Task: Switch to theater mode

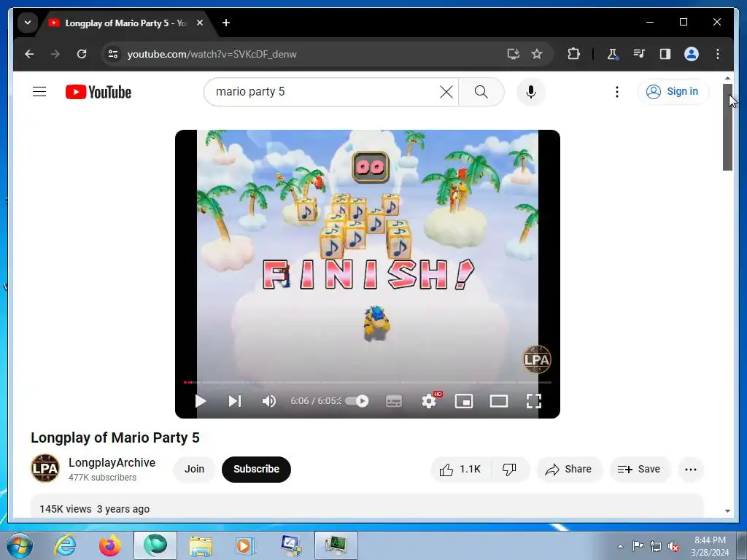Action: (499, 401)
